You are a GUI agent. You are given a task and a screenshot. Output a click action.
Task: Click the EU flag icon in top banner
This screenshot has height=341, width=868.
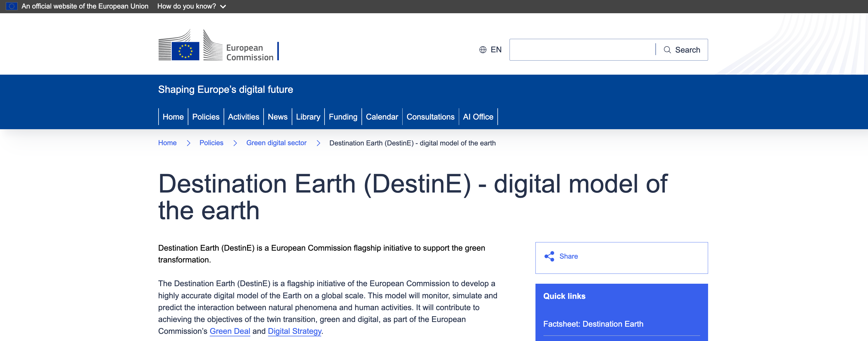coord(12,6)
